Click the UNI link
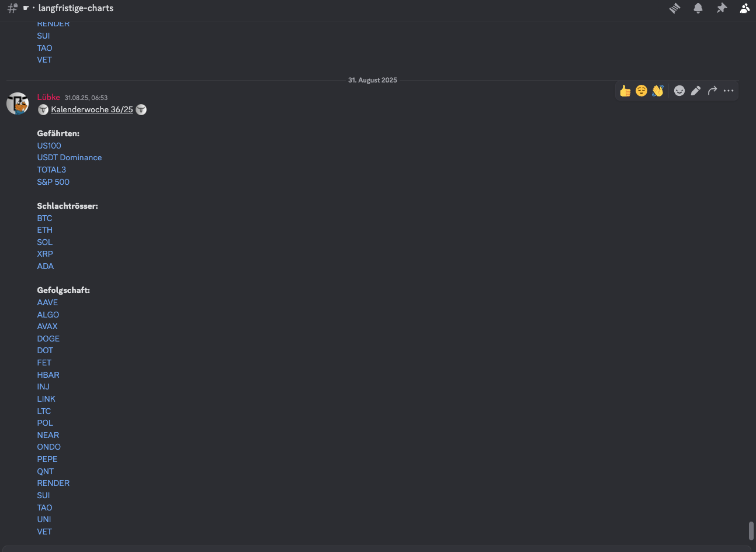This screenshot has height=552, width=756. point(44,519)
